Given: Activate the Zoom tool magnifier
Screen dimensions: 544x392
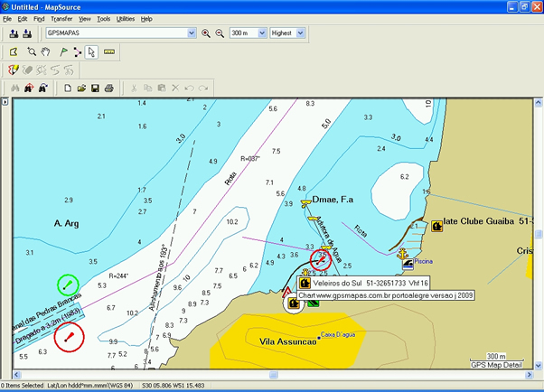Looking at the screenshot, I should 32,51.
